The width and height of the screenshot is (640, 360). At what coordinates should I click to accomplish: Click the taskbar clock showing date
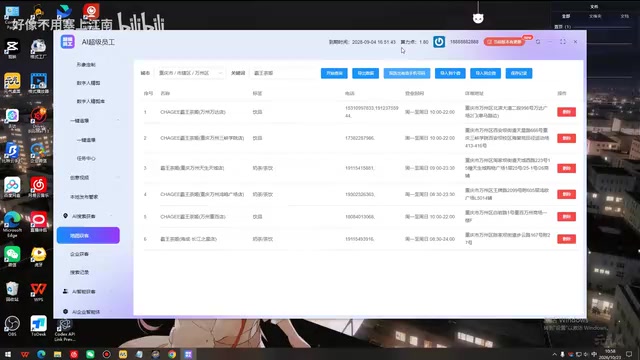coord(610,354)
